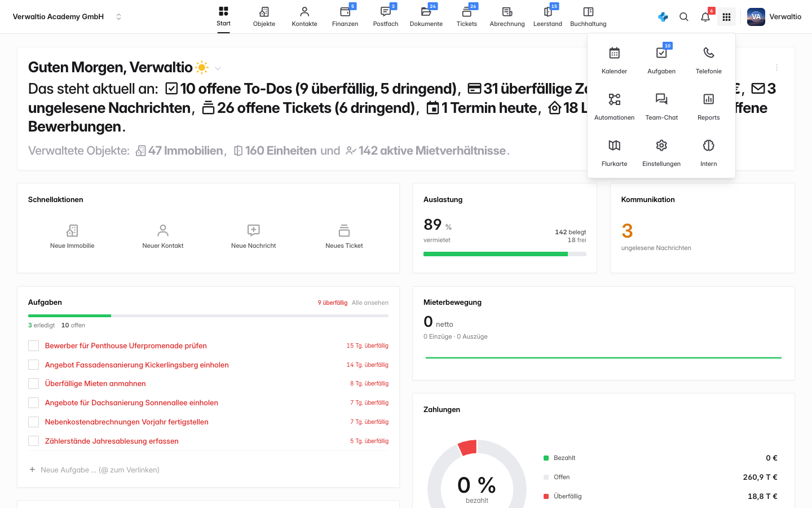Image resolution: width=812 pixels, height=508 pixels.
Task: Start a Neue Nachricht quick action
Action: coord(254,237)
